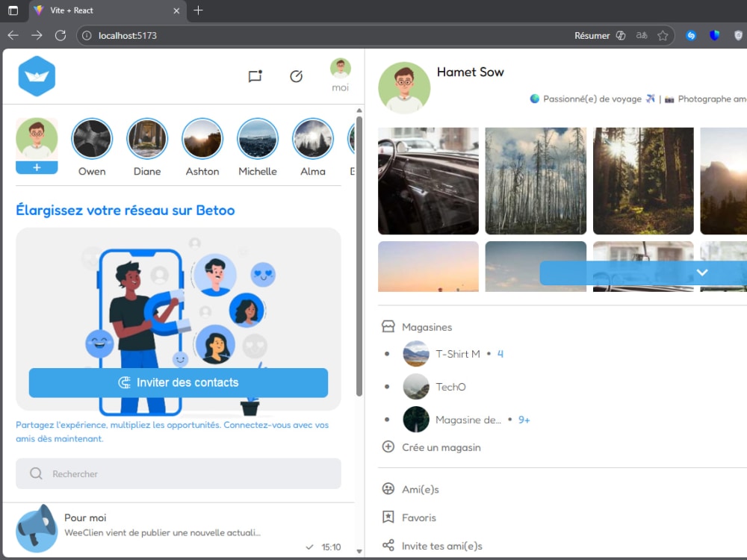Open the sunset sky photo
The image size is (747, 560).
coord(428,267)
